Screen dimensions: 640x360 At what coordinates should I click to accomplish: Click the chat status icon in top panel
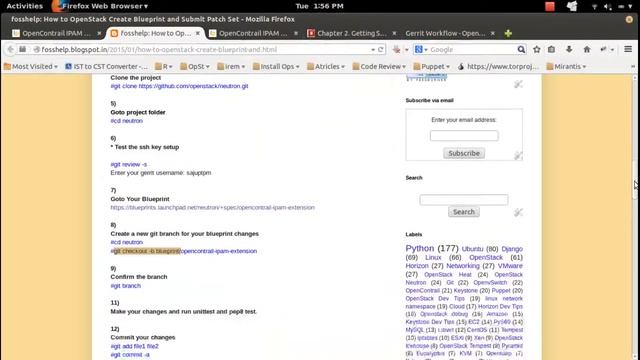pos(572,6)
